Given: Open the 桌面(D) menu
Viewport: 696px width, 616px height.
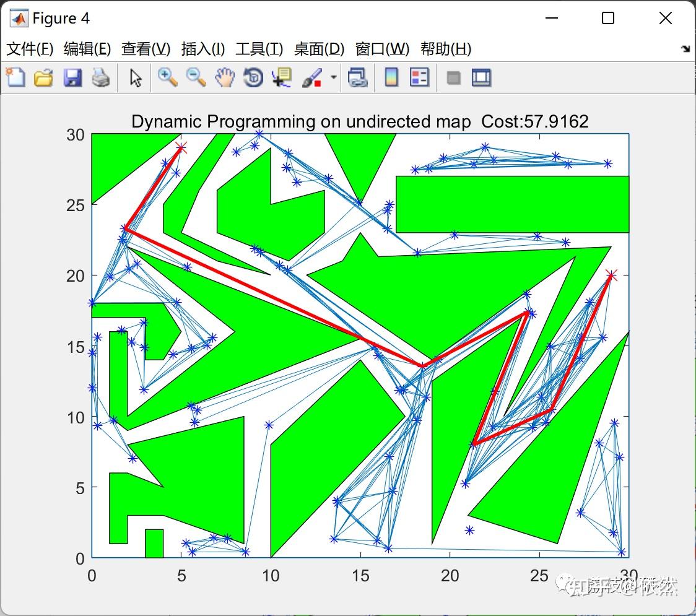Looking at the screenshot, I should 319,49.
